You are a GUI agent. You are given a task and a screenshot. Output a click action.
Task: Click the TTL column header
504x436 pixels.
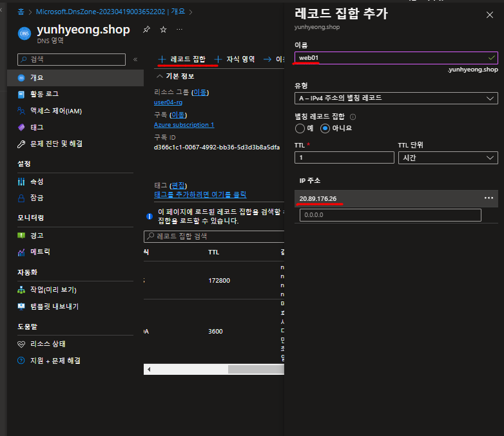point(214,252)
